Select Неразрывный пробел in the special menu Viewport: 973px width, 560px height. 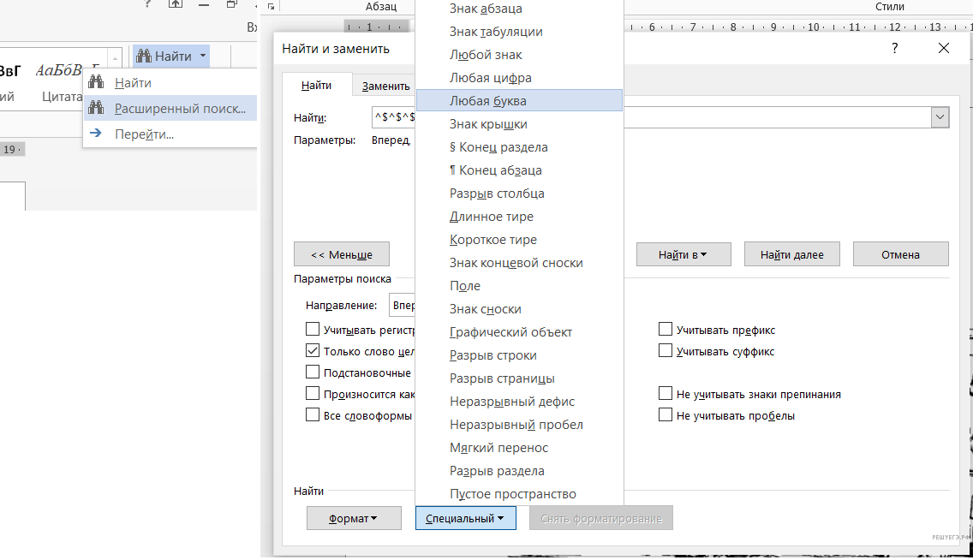tap(516, 425)
